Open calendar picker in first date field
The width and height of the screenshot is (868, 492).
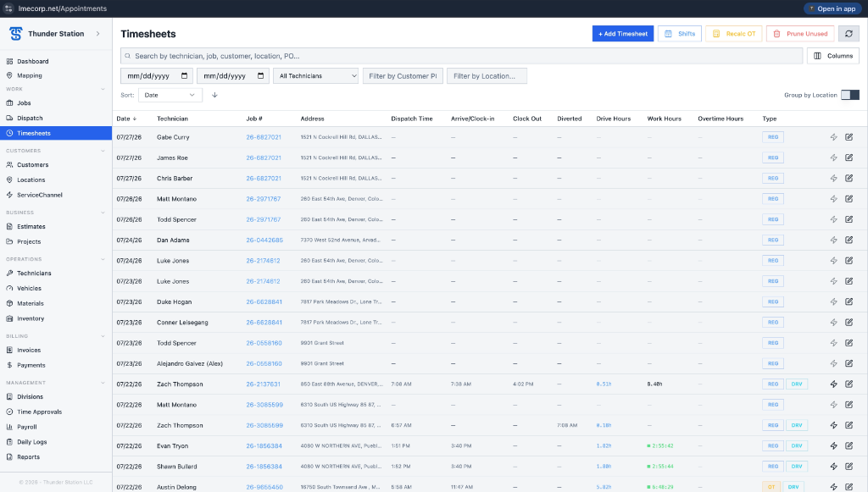click(x=184, y=75)
